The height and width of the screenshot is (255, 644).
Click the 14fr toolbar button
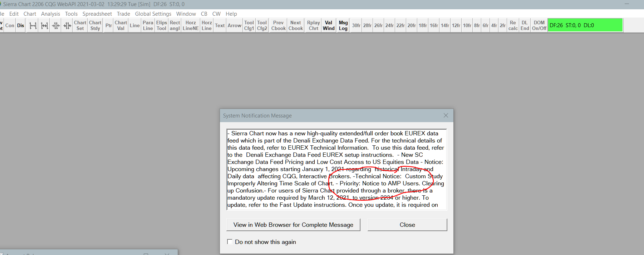coord(445,25)
